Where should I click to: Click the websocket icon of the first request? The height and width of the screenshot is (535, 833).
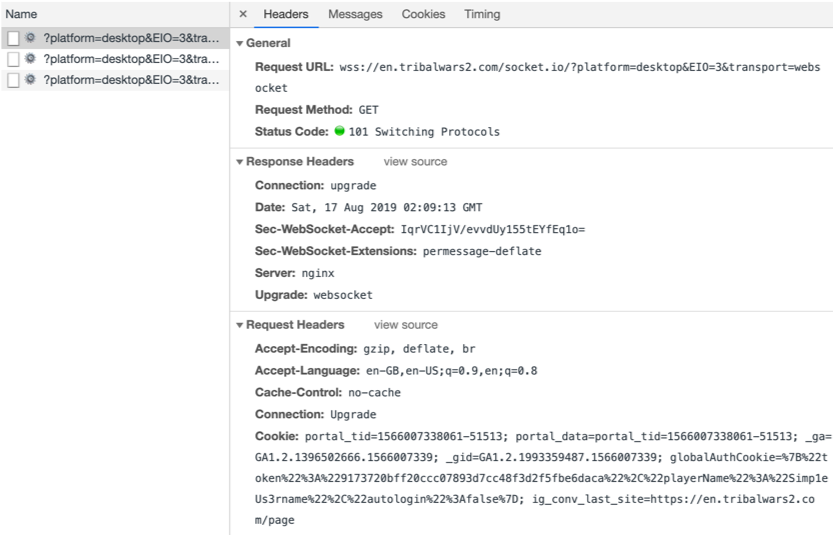pos(30,38)
